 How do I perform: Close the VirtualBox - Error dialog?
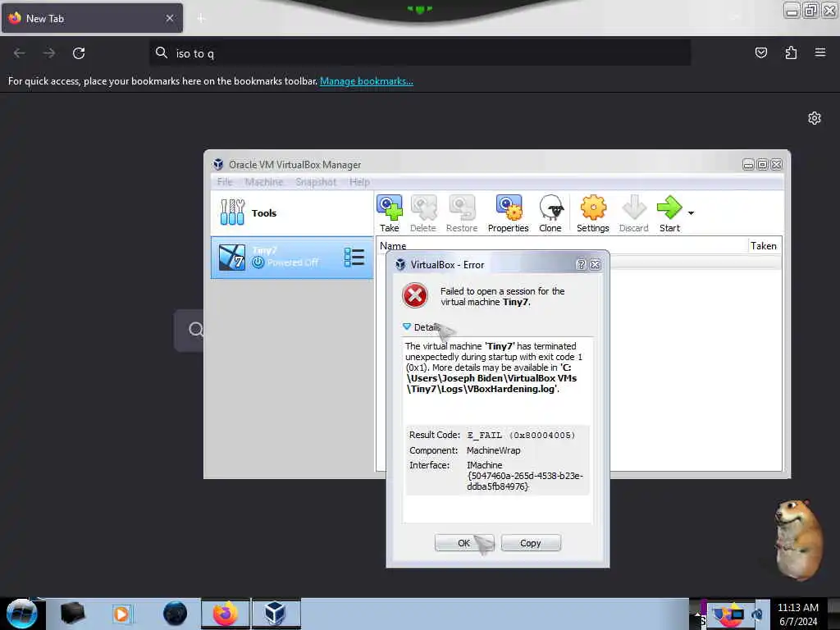(x=596, y=264)
